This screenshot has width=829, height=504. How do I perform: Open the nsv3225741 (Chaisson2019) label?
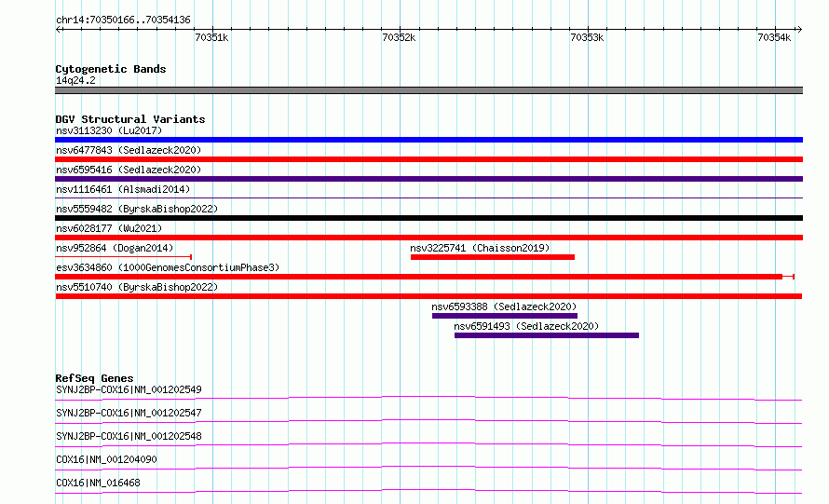pos(480,248)
